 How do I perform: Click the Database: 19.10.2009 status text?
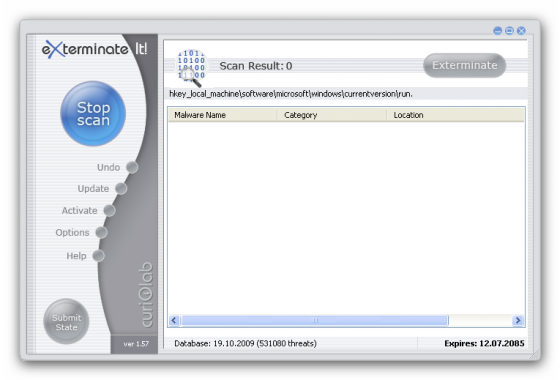245,344
